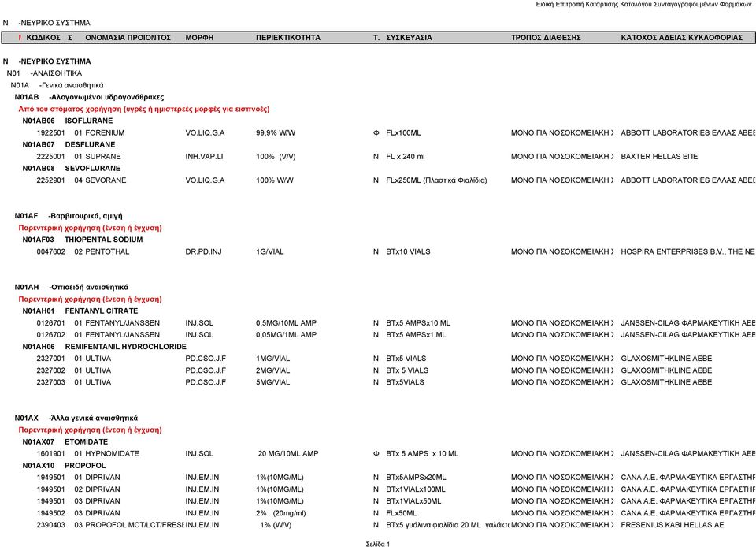Click the ΜΟΡΦΗ column header
This screenshot has height=547, width=756.
click(x=199, y=38)
